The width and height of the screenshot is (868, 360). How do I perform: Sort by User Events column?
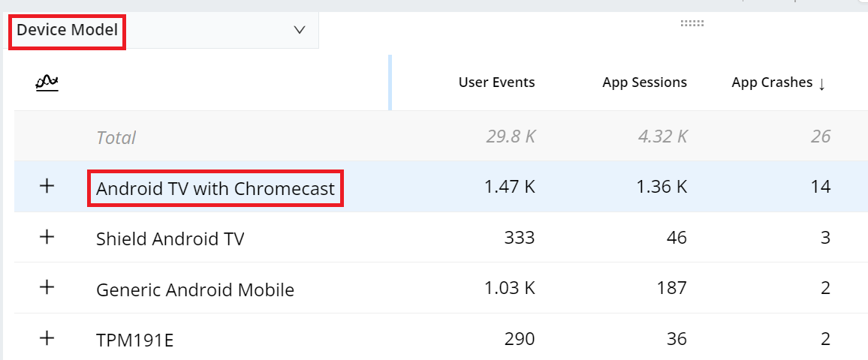tap(496, 82)
